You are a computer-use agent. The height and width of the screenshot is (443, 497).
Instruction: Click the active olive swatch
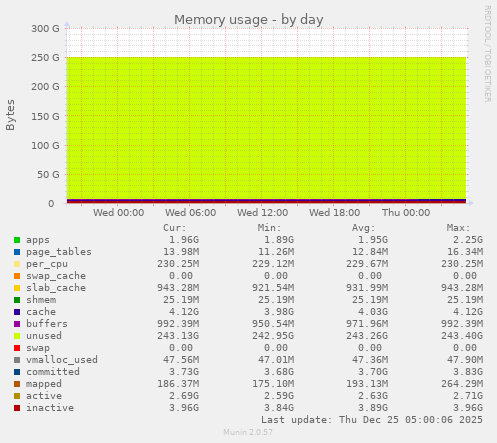17,396
